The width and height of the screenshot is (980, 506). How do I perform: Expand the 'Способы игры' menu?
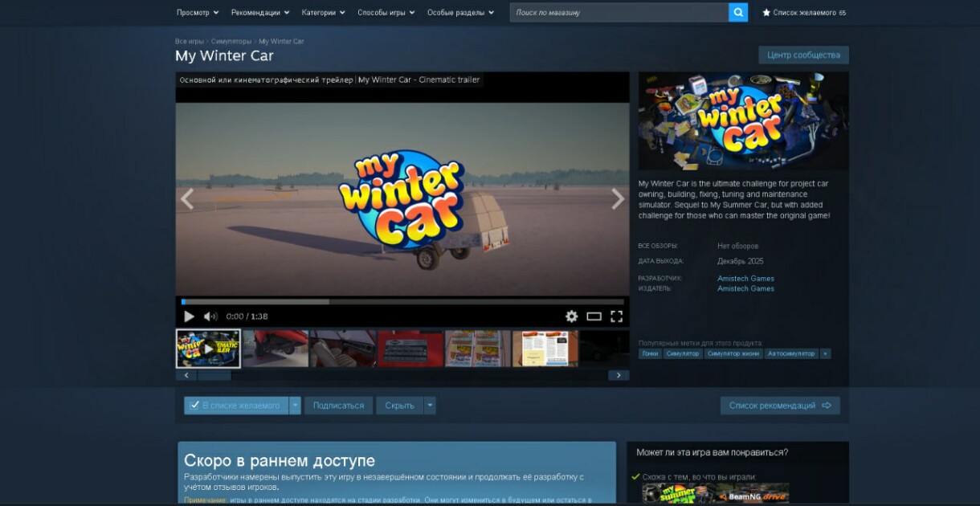386,13
